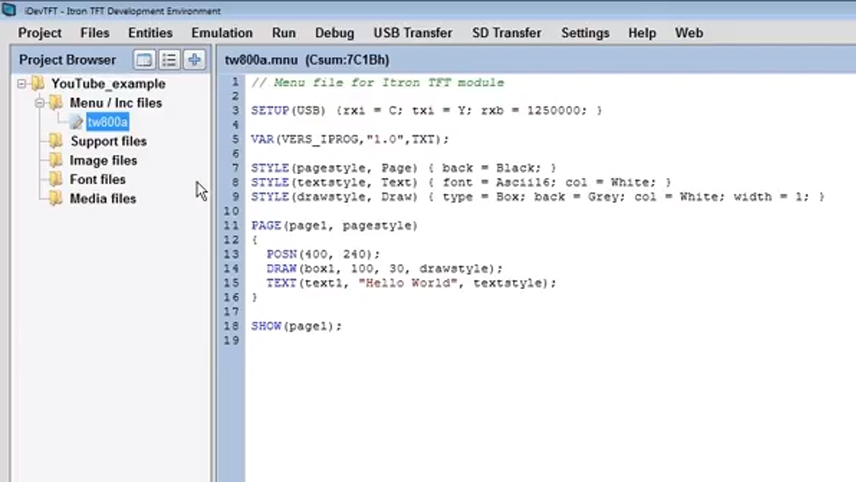
Task: Open the SD Transfer menu
Action: click(x=506, y=33)
